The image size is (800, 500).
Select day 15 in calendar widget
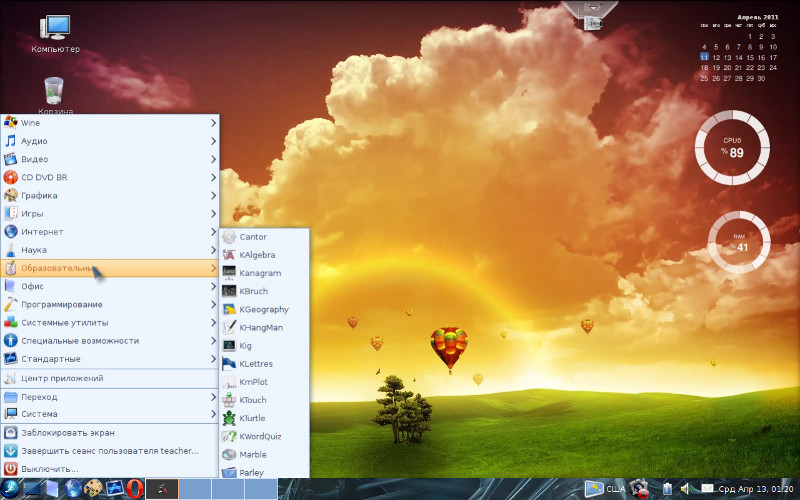click(x=749, y=58)
